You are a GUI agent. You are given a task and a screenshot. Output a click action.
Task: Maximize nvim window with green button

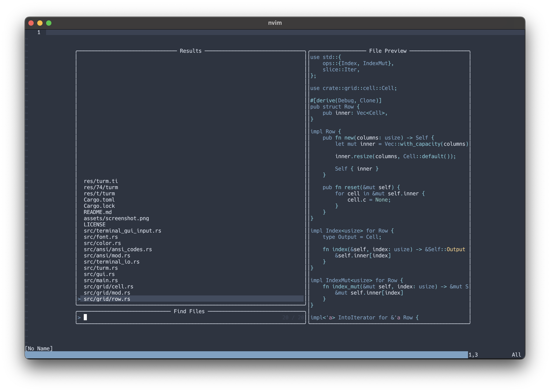click(49, 23)
